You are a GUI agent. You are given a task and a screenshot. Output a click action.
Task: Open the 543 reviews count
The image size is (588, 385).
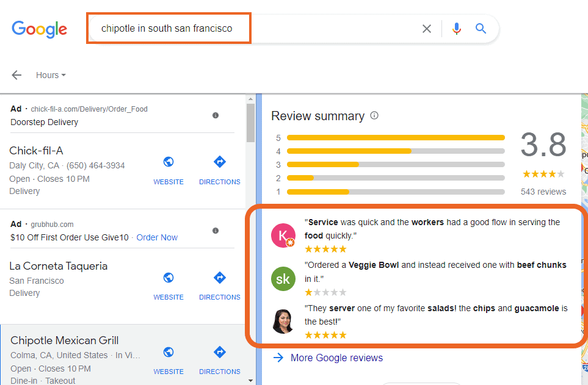(x=543, y=192)
